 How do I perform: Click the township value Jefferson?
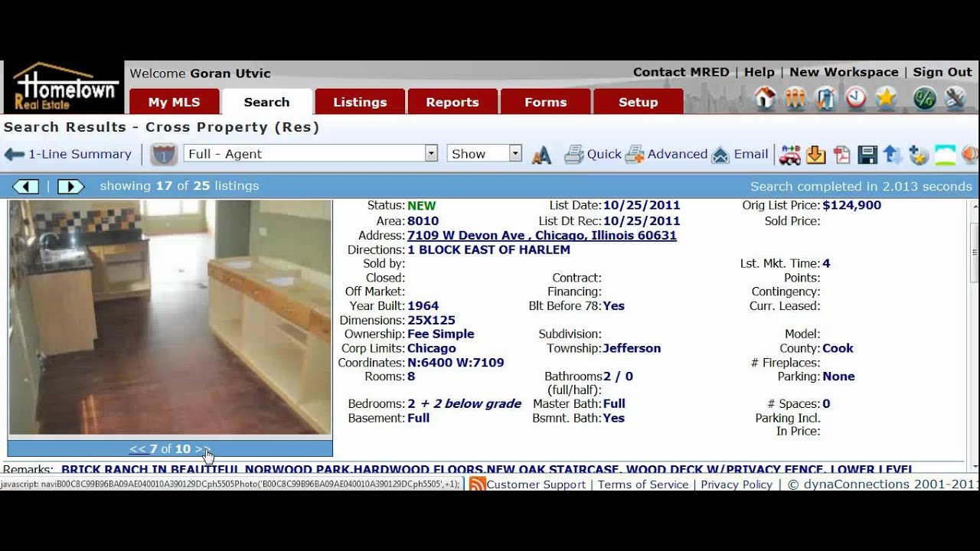point(632,348)
